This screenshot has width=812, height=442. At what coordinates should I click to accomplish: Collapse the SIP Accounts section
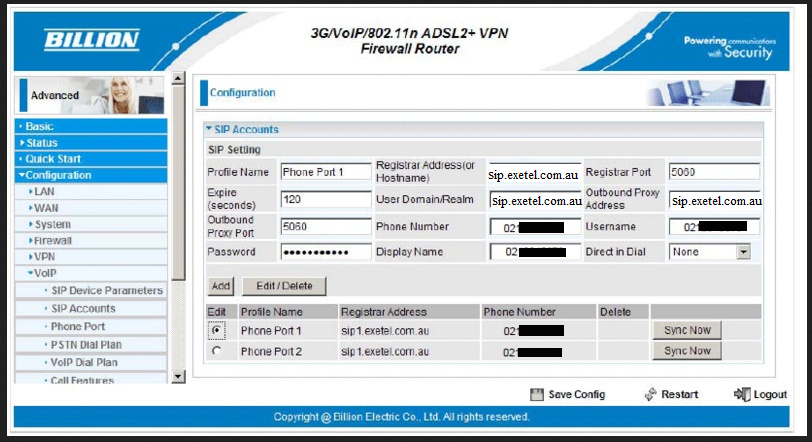pos(209,128)
